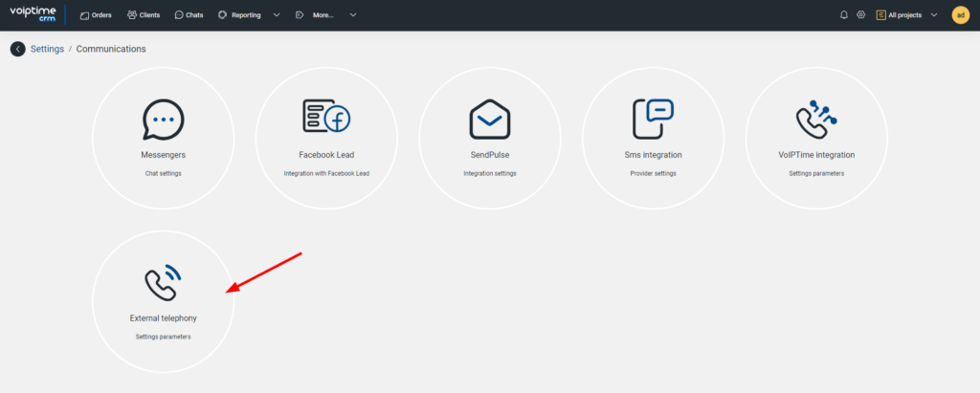This screenshot has width=980, height=393.
Task: Click the round back arrow button
Action: (x=17, y=49)
